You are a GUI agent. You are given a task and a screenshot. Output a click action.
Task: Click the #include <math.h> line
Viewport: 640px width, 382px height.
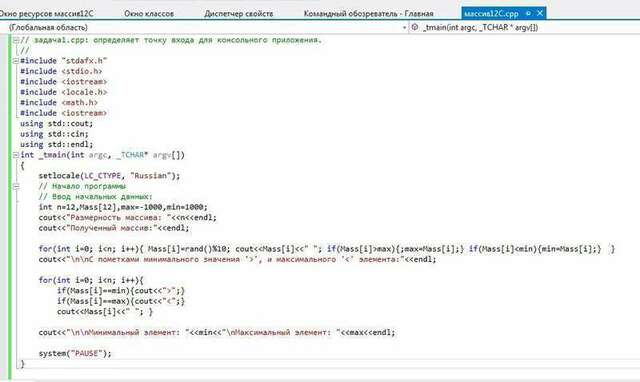coord(59,103)
